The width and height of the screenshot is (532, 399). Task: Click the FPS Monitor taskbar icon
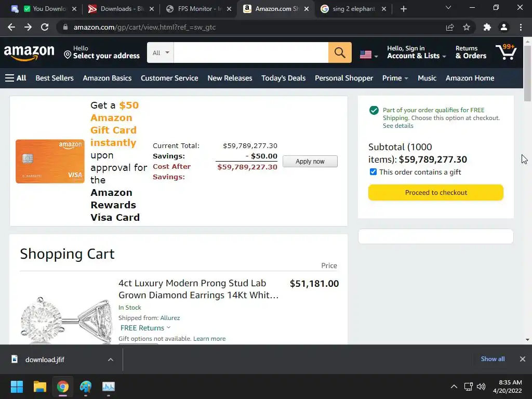pyautogui.click(x=109, y=387)
